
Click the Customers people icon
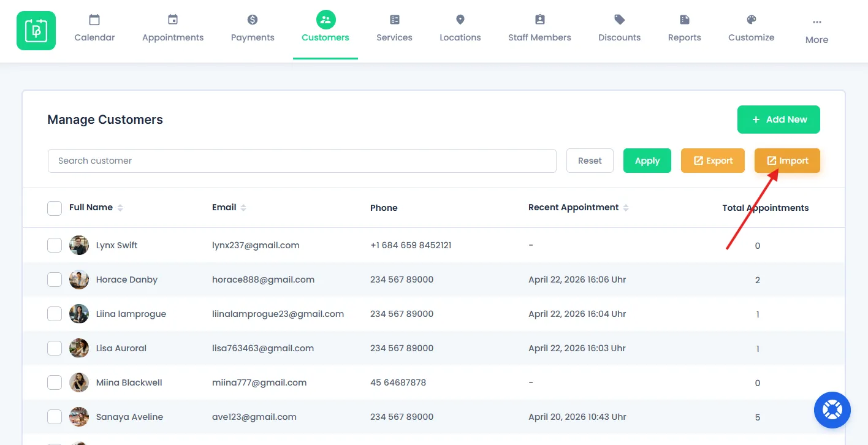point(325,20)
